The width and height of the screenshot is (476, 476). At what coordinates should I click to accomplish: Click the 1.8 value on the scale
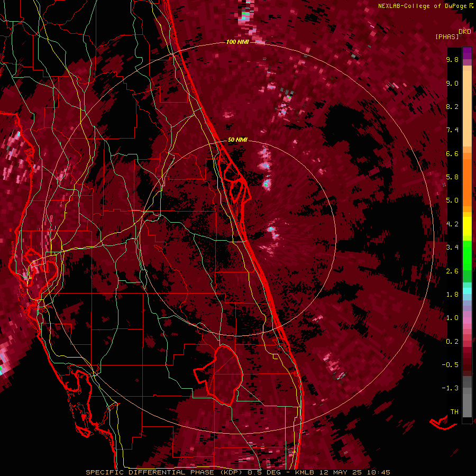click(452, 295)
